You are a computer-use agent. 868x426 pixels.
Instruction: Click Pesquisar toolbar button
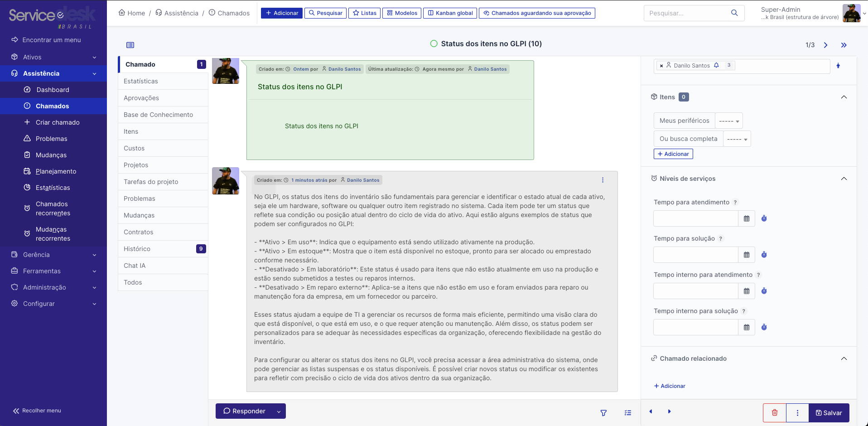[x=325, y=13]
